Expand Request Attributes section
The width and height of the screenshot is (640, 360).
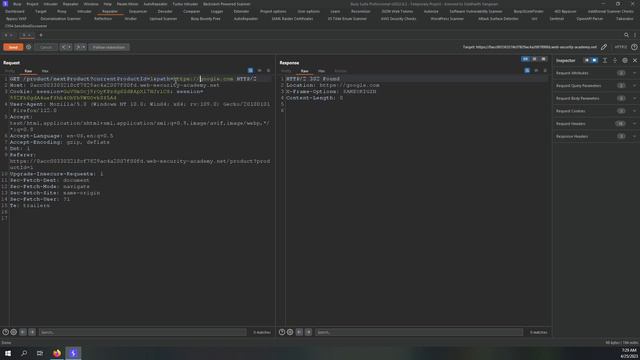pyautogui.click(x=596, y=73)
